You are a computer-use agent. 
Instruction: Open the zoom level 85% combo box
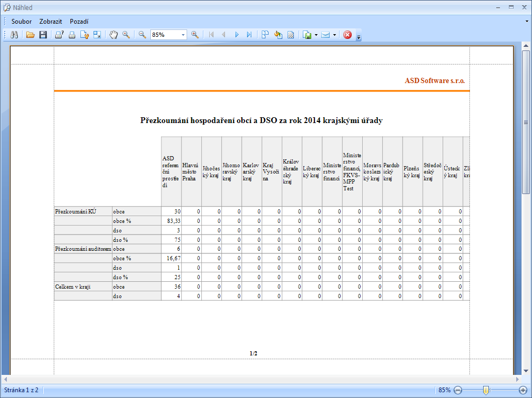(x=169, y=35)
